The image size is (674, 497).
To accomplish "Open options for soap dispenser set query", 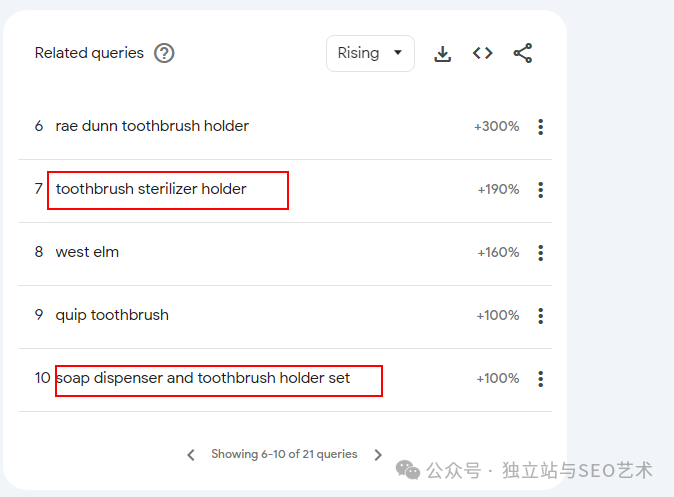I will tap(541, 379).
